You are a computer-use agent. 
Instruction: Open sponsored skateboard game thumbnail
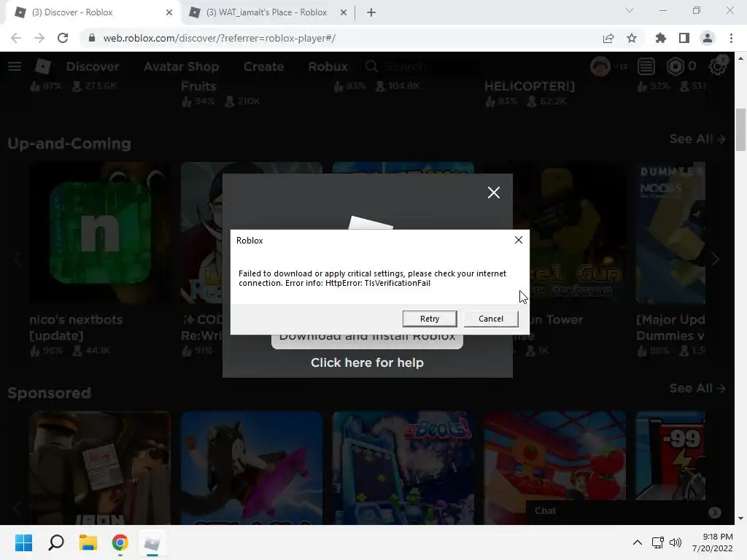(252, 467)
